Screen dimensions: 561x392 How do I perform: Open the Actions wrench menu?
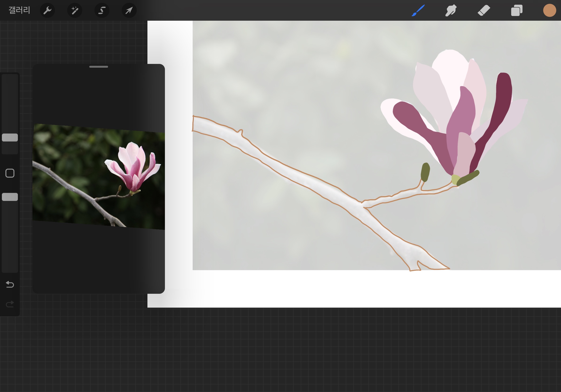pos(47,11)
